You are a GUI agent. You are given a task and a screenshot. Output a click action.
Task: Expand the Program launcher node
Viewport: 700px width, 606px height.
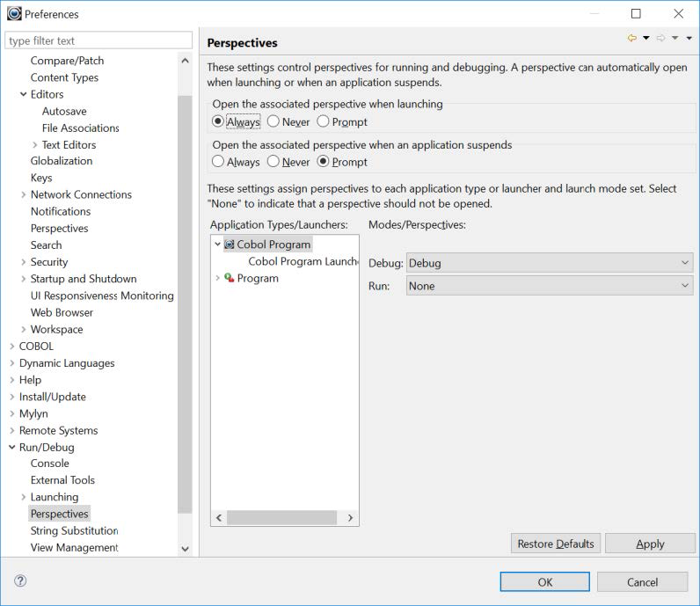(217, 278)
